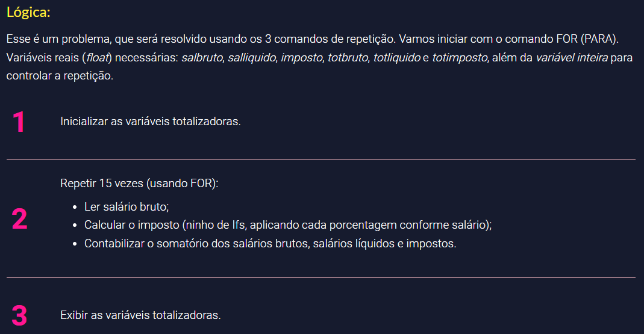Click the italic "variável inteira" phrase
The width and height of the screenshot is (644, 334).
coord(572,57)
